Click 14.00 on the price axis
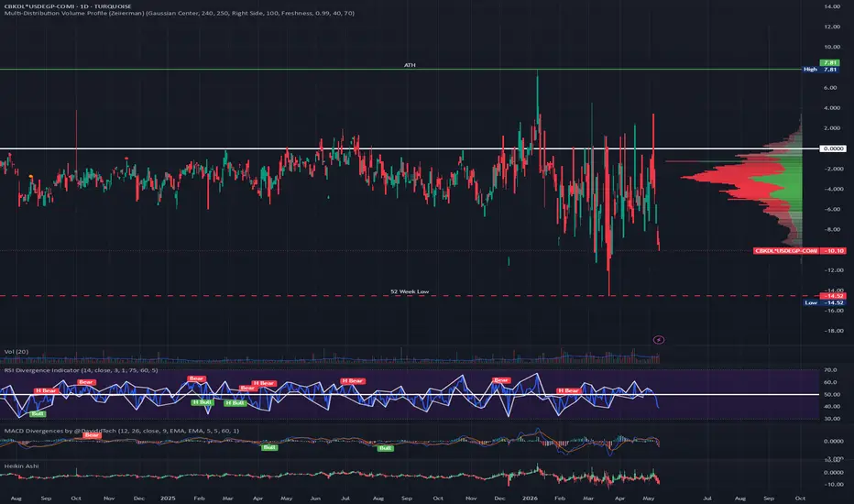The image size is (854, 504). click(832, 6)
